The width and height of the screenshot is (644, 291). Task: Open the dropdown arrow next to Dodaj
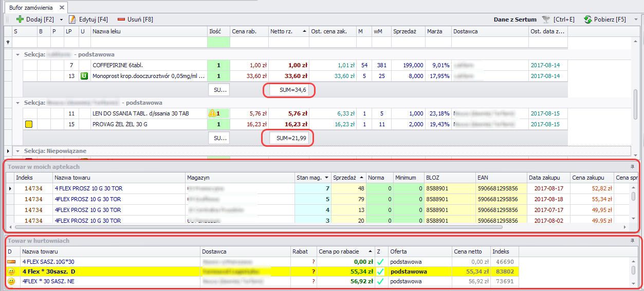[x=62, y=20]
